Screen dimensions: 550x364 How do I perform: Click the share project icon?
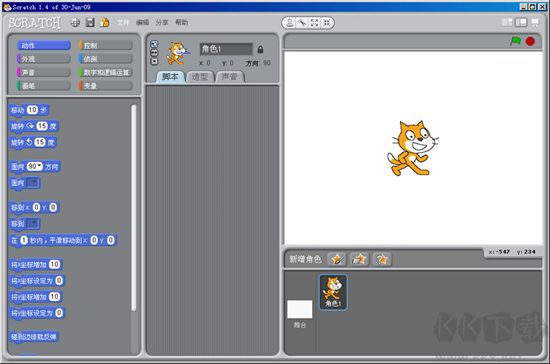point(104,23)
